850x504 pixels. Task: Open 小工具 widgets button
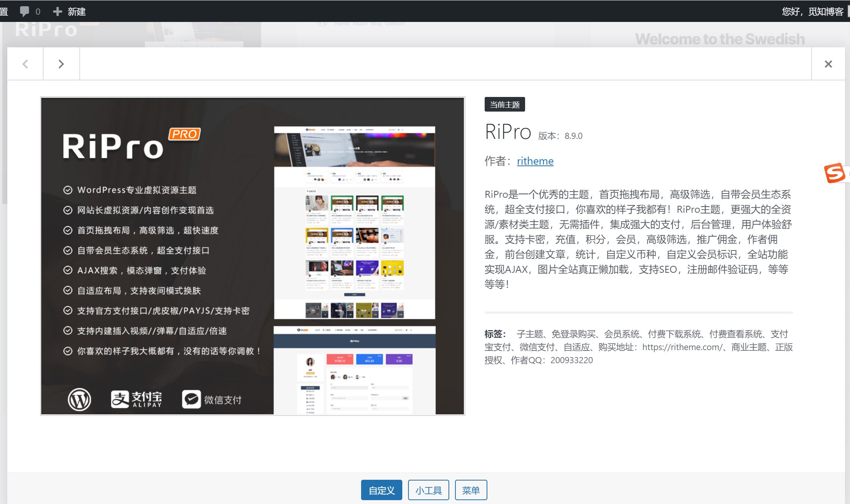(428, 490)
